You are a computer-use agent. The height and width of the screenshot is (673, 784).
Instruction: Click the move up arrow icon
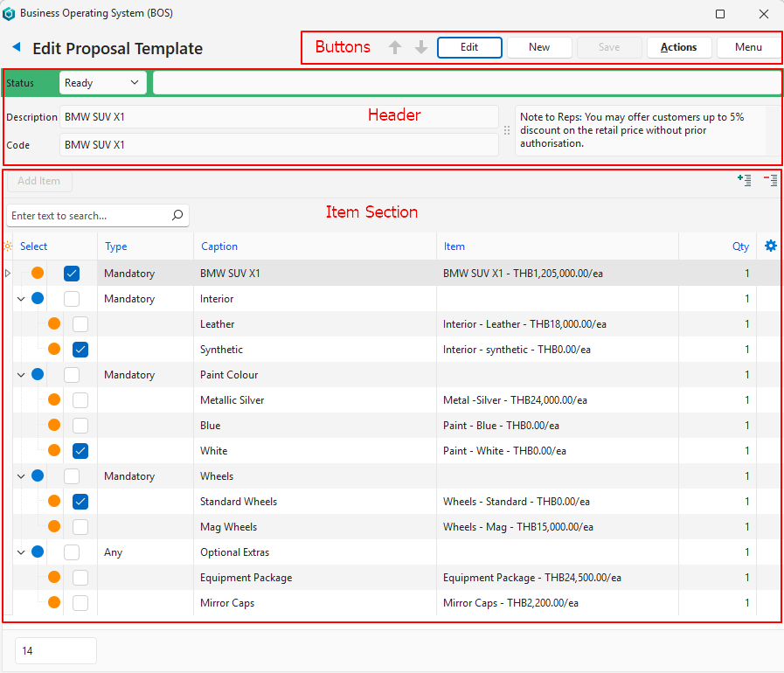[395, 47]
